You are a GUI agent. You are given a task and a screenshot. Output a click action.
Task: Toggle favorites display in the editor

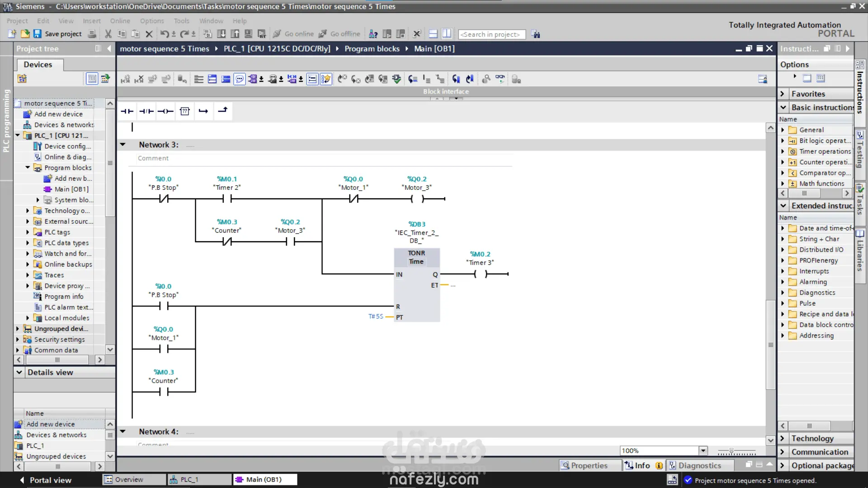[x=326, y=79]
